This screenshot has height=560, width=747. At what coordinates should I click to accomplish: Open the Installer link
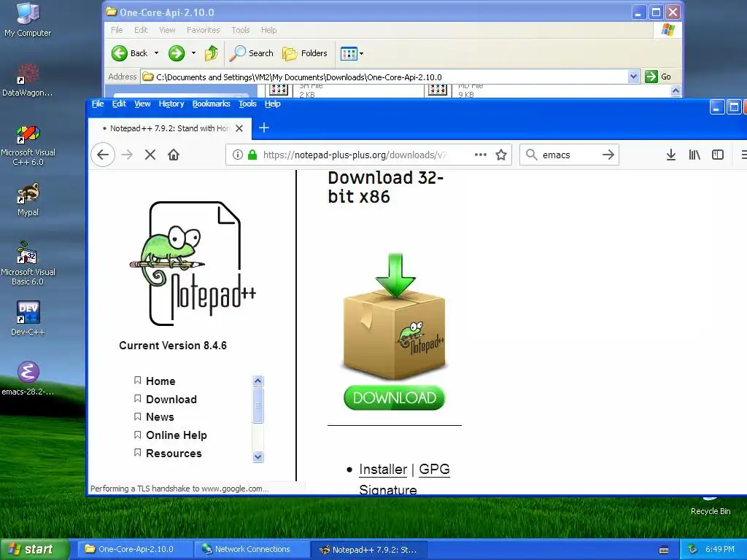pos(383,470)
